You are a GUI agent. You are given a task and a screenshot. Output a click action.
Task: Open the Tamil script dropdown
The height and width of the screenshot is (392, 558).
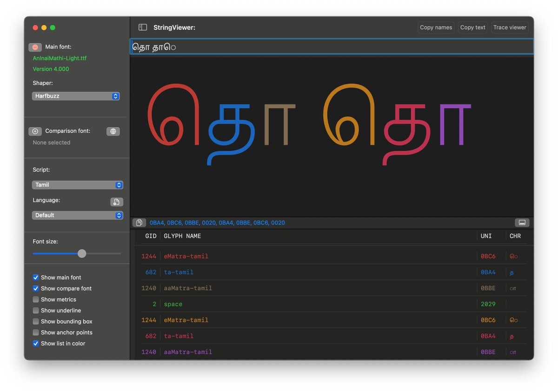point(78,185)
